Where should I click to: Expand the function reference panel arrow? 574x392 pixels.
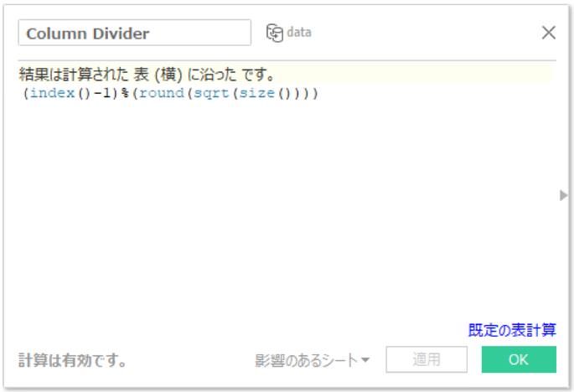tap(563, 195)
